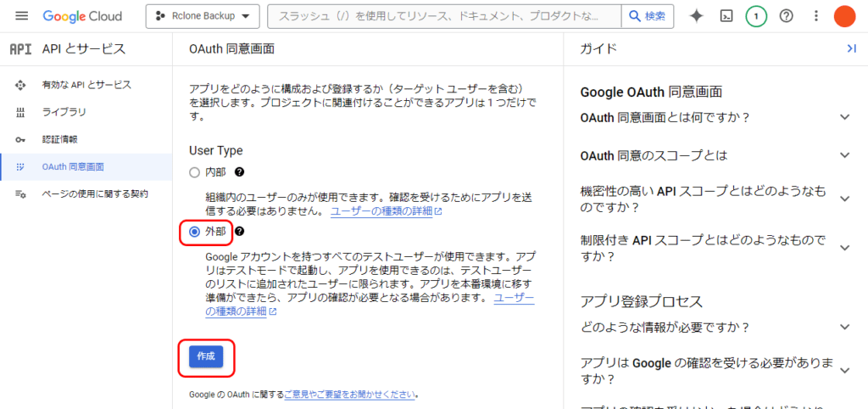
Task: Click the API とサービス header icon
Action: [x=21, y=48]
